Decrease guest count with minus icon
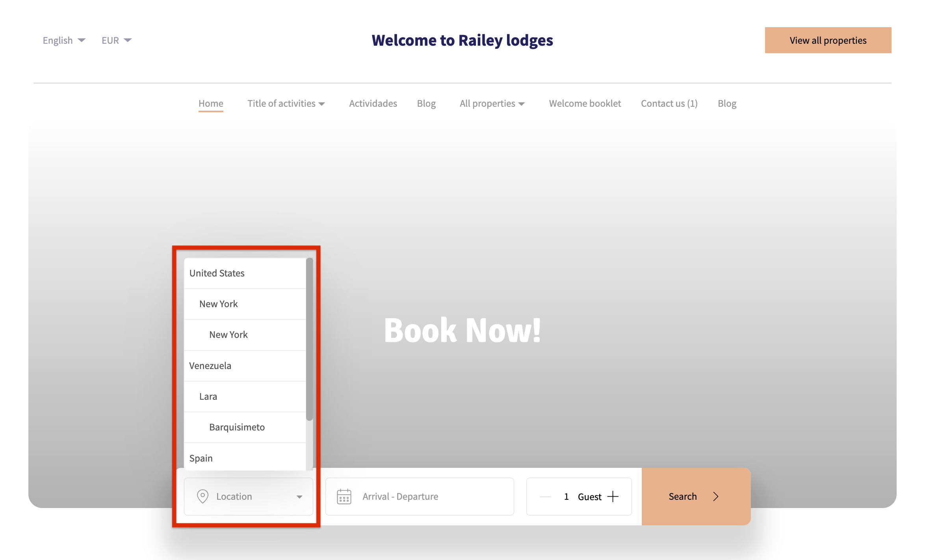Image resolution: width=925 pixels, height=560 pixels. click(x=545, y=497)
